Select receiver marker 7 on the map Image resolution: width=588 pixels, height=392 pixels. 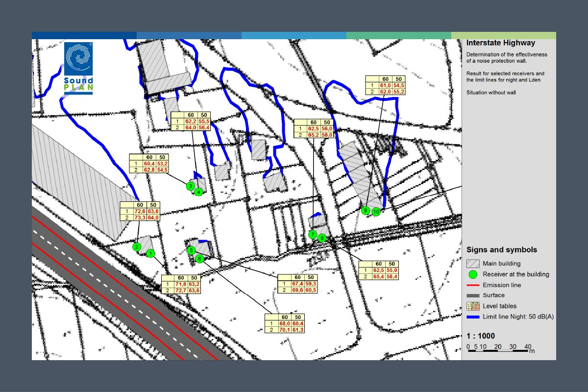tap(313, 235)
